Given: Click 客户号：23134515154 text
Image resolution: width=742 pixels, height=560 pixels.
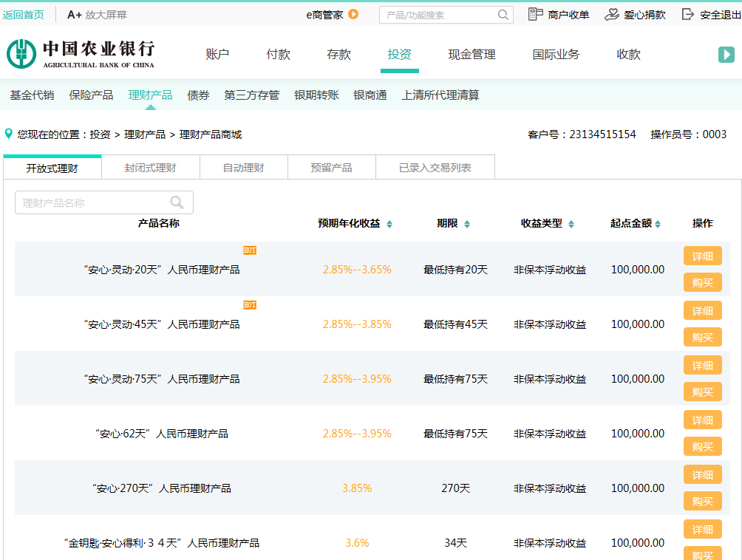Looking at the screenshot, I should click(582, 134).
